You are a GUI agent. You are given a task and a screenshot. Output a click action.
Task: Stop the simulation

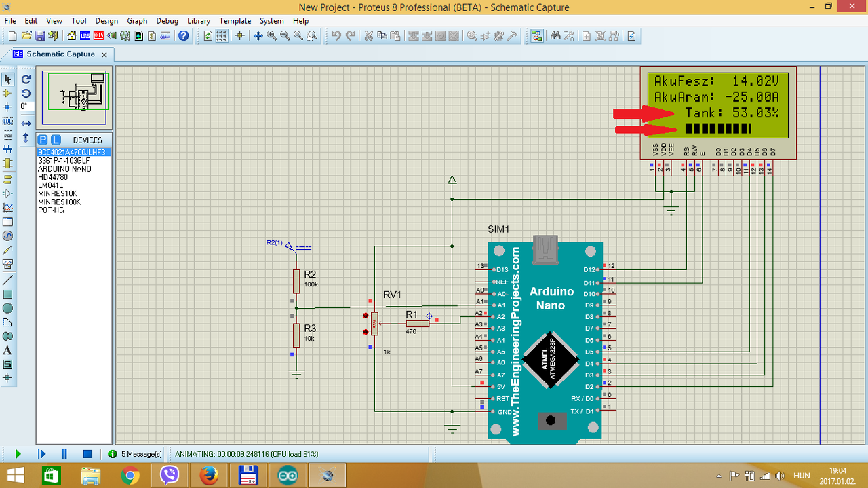click(87, 454)
